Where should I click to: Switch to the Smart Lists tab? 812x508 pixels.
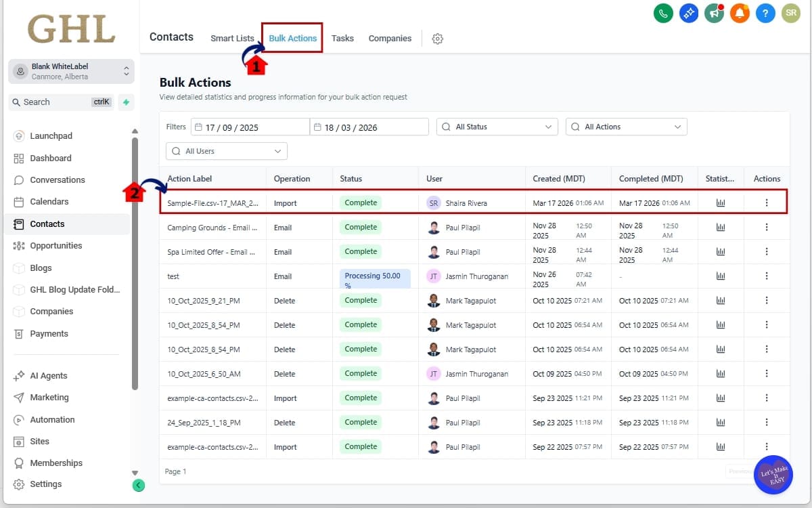232,39
